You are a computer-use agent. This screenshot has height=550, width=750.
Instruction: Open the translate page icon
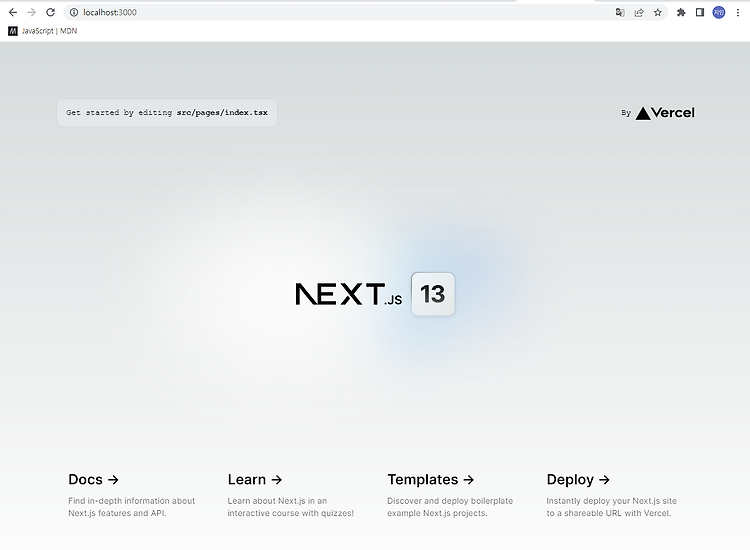(x=620, y=12)
